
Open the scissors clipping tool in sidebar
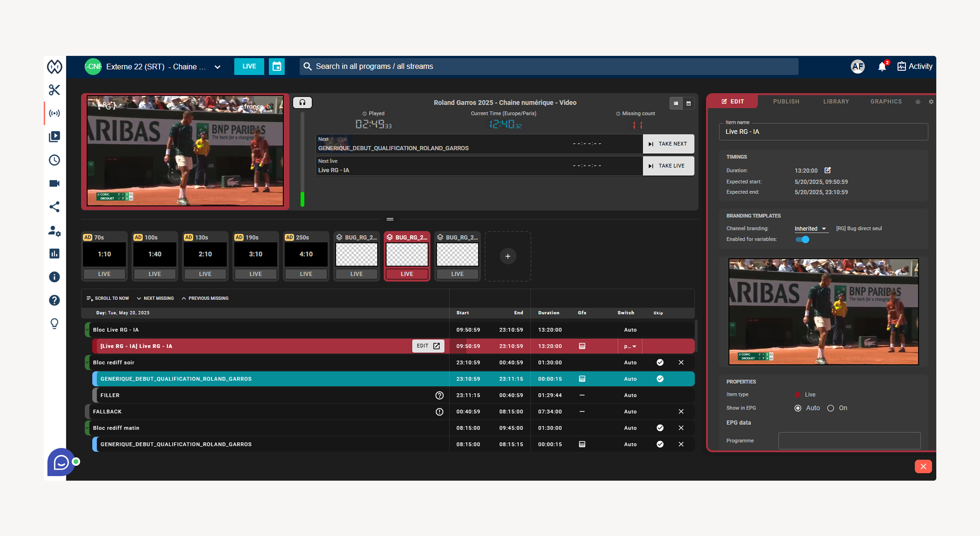click(55, 90)
